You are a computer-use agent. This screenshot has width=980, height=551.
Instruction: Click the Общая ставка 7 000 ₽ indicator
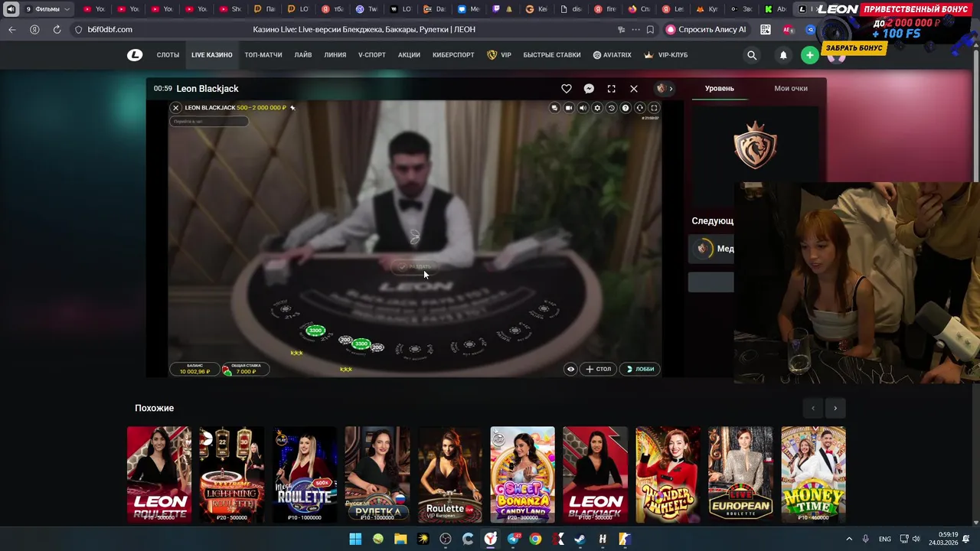pos(245,369)
